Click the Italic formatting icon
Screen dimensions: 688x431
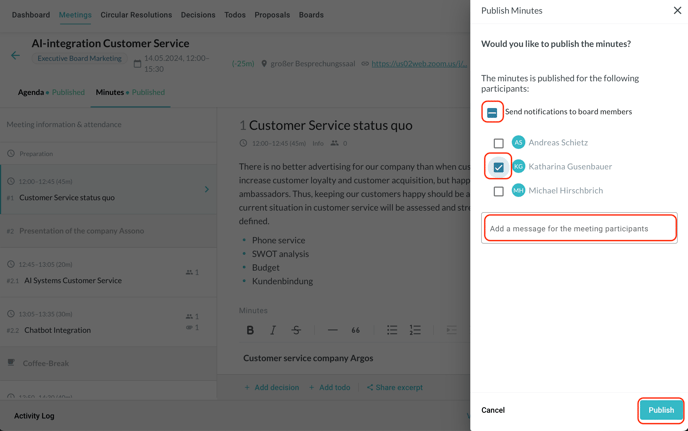click(273, 330)
